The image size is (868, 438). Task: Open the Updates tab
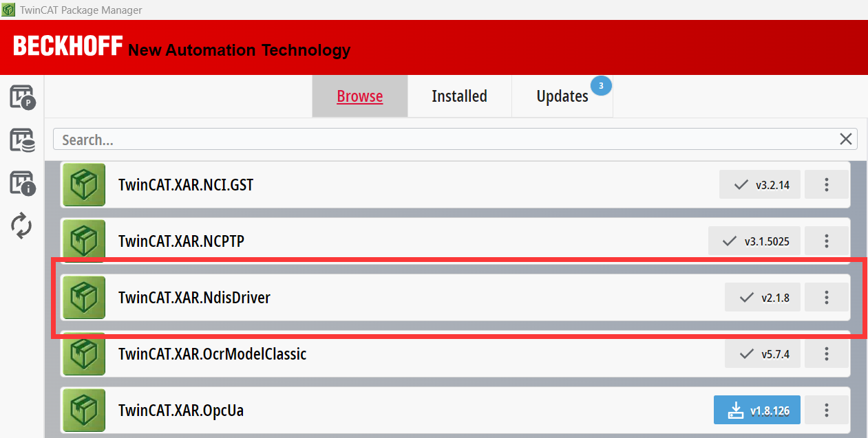coord(562,96)
